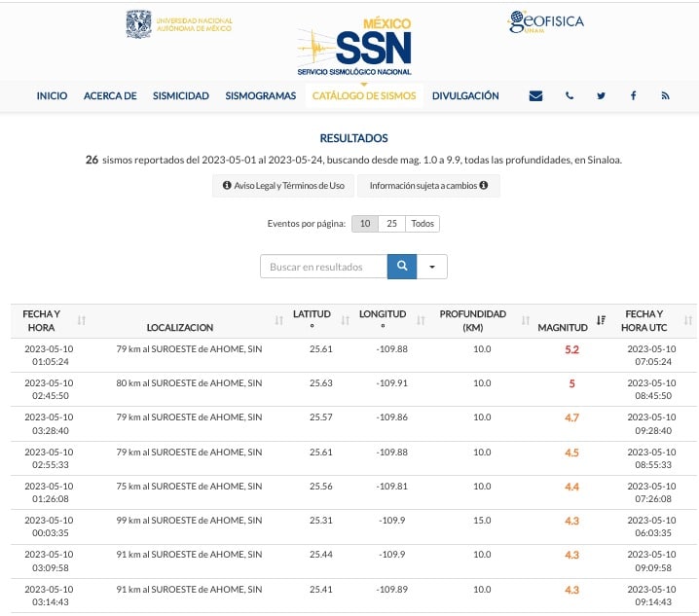Select row dated 2023-05-10 02:45:50

coord(354,389)
